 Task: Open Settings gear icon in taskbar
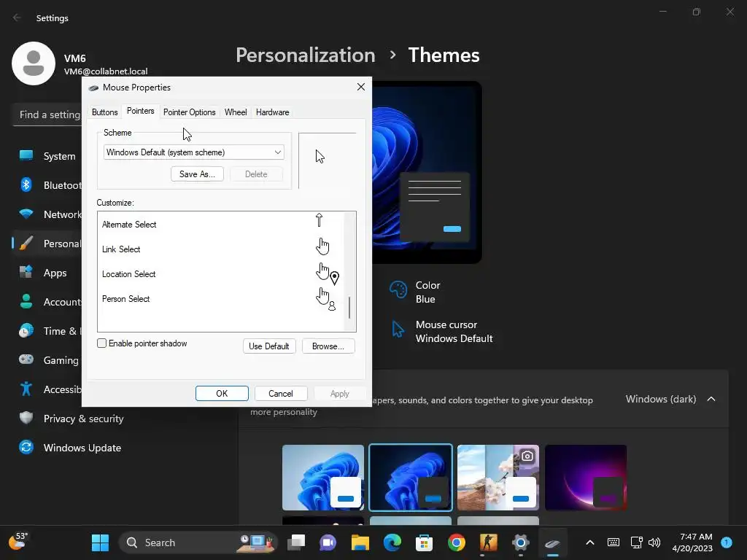coord(520,542)
